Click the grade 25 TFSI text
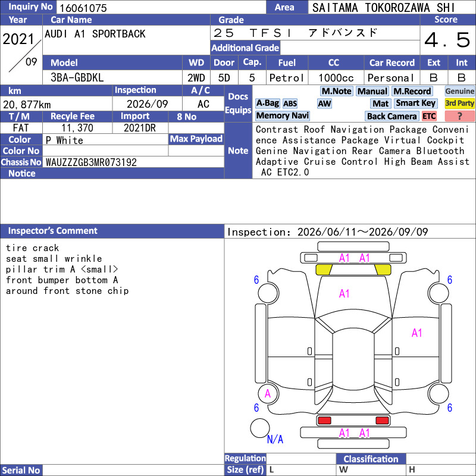This screenshot has height=476, width=476. (x=295, y=33)
